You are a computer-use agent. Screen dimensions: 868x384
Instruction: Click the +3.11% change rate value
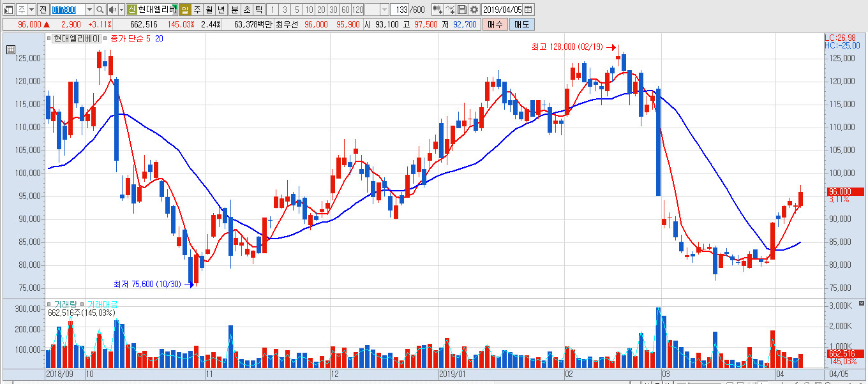pyautogui.click(x=100, y=24)
